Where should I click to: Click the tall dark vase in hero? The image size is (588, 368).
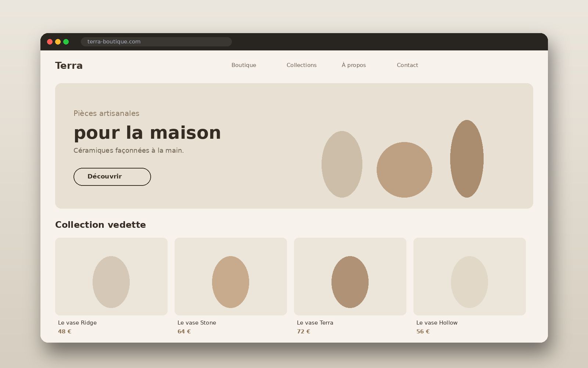click(467, 159)
